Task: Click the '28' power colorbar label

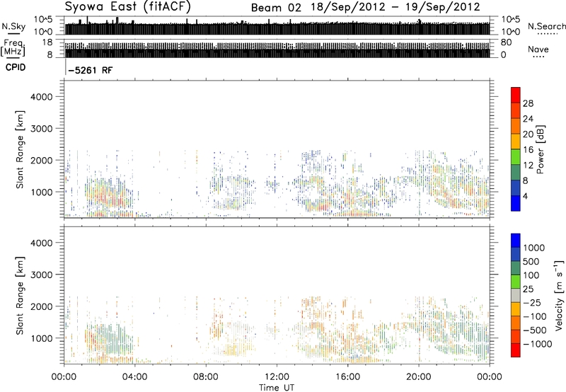Action: [x=528, y=103]
